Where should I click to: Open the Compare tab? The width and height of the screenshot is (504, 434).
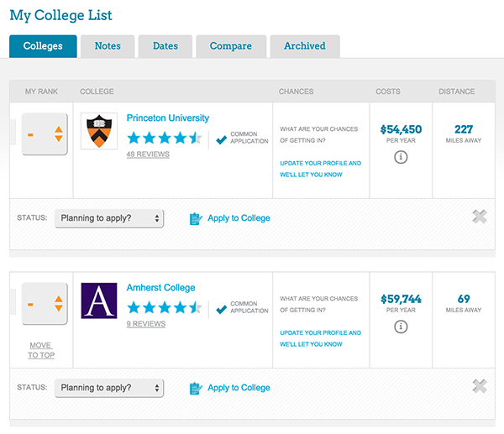pyautogui.click(x=230, y=46)
